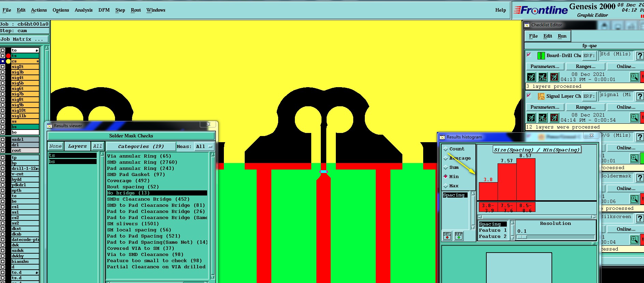
Task: Toggle the Signal Layer Check checkbox
Action: pyautogui.click(x=529, y=95)
